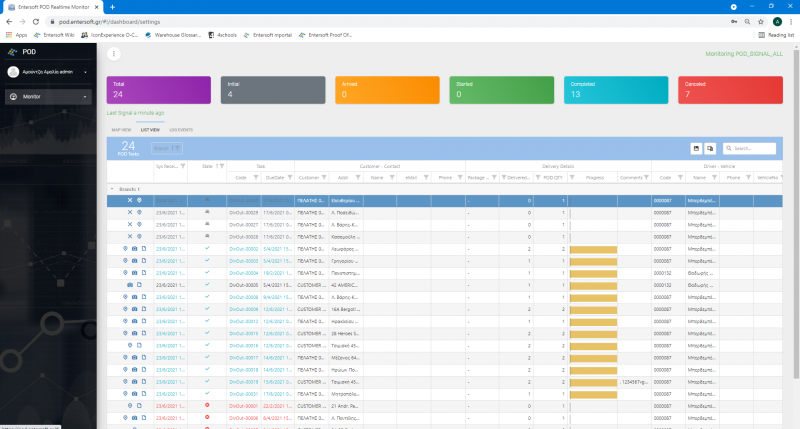Click the camera icon in the DlvOut-00002 row
The image size is (800, 429).
(x=134, y=249)
